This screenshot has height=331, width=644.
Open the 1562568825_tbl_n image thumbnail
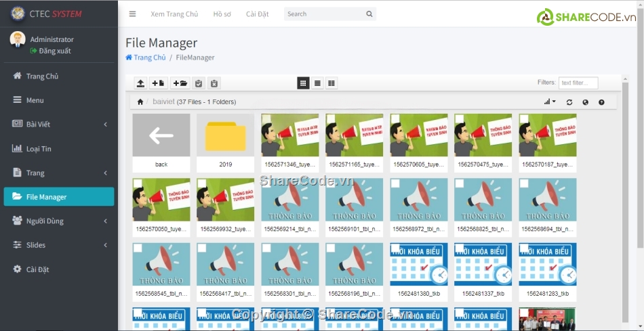coord(483,200)
